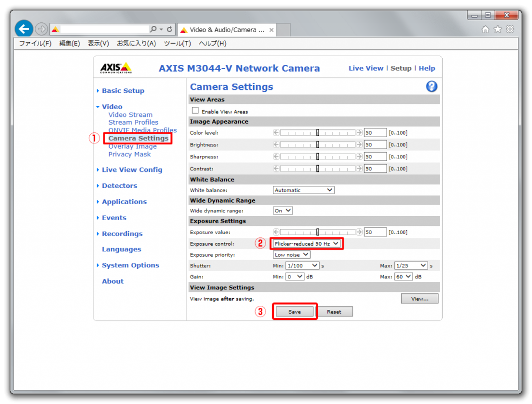The image size is (532, 404).
Task: Open address bar dropdown arrow
Action: pos(161,29)
